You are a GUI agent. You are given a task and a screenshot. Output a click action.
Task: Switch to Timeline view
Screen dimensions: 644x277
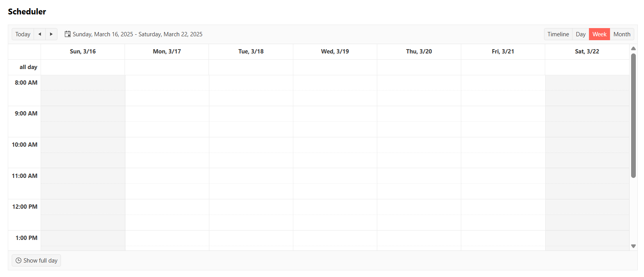558,34
